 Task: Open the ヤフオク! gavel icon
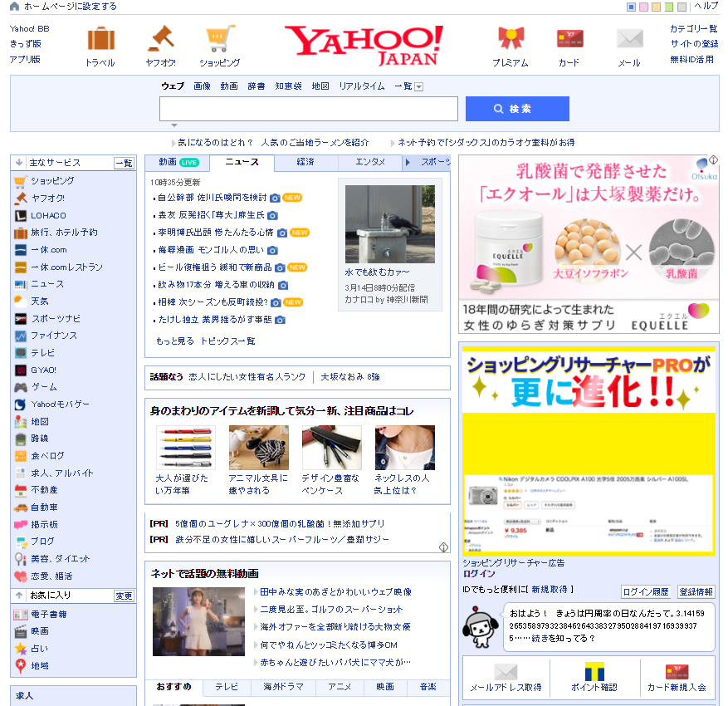point(161,38)
